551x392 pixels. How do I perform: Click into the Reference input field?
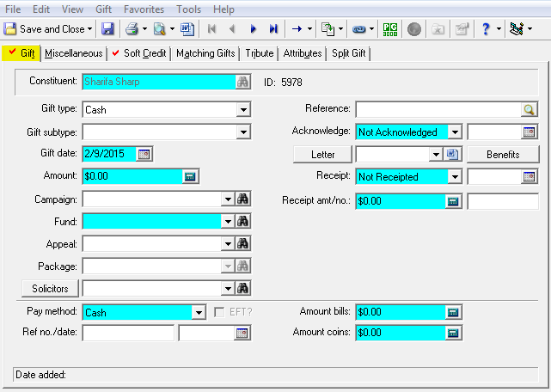point(438,110)
